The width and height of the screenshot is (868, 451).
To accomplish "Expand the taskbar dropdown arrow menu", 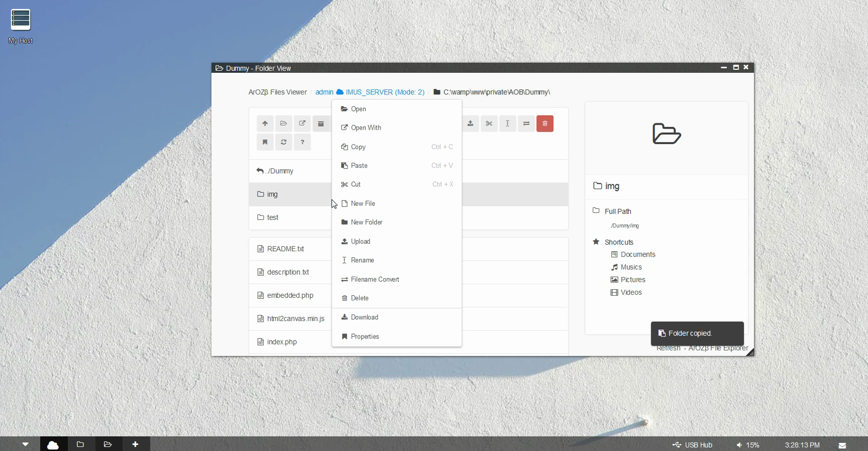I will [x=25, y=444].
